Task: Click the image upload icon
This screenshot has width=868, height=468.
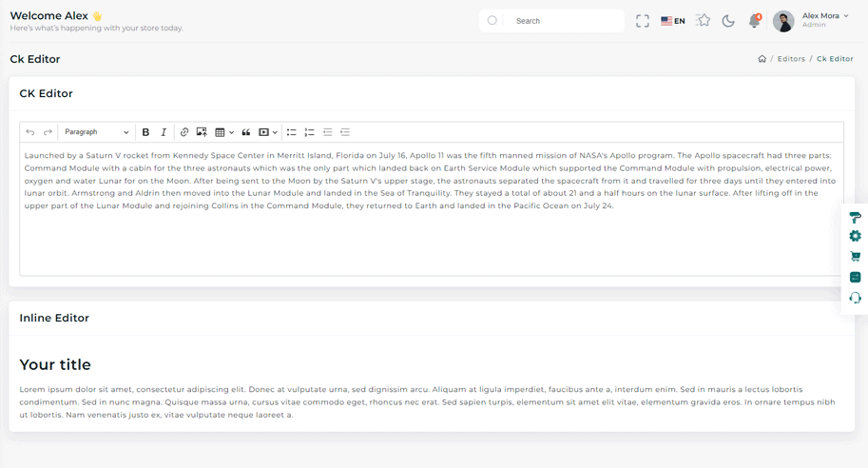Action: 202,132
